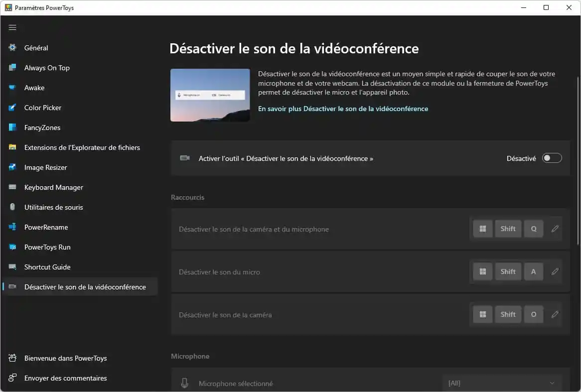
Task: Select Désactiver le son de la vidéoconférence sidebar item
Action: pos(80,287)
